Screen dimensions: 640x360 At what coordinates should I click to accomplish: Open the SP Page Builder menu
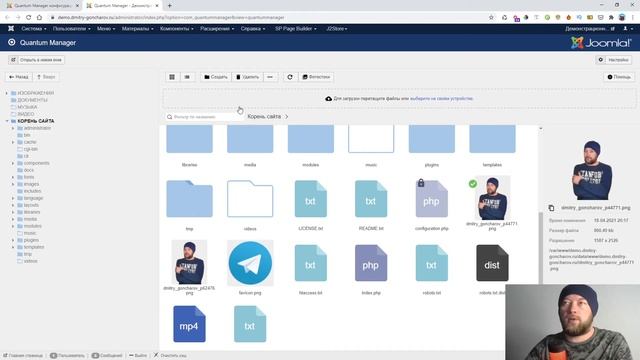296,29
